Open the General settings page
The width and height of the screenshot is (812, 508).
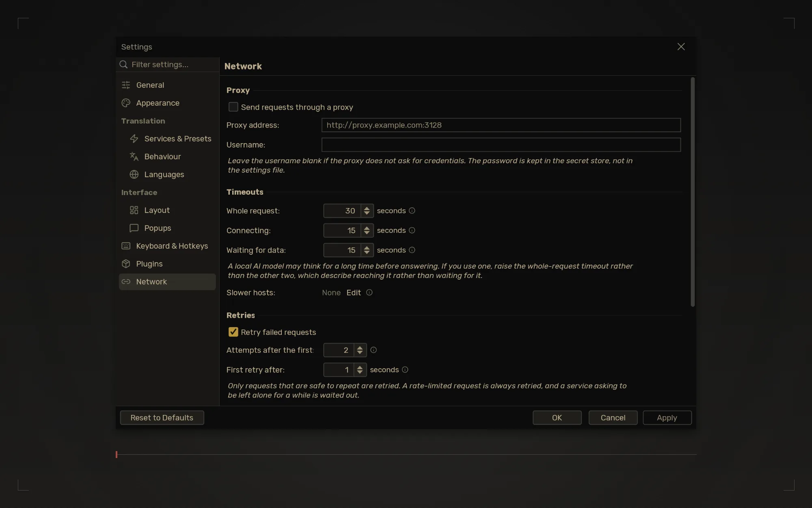pos(167,85)
